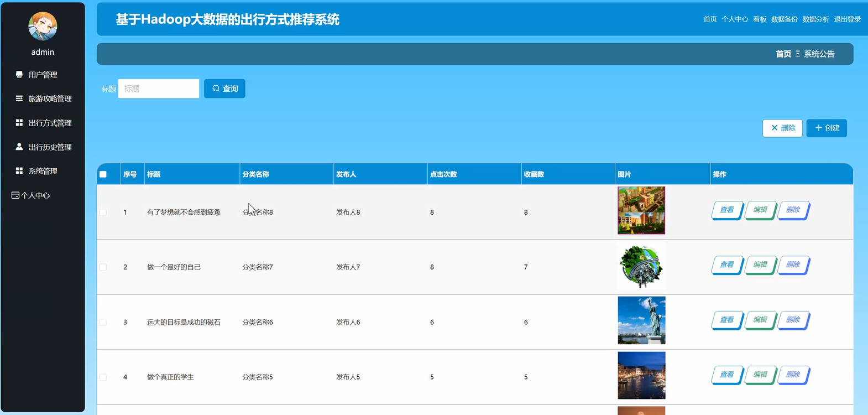Screen dimensions: 868x415
Task: Click the title 做个真正的学生
Action: 170,377
